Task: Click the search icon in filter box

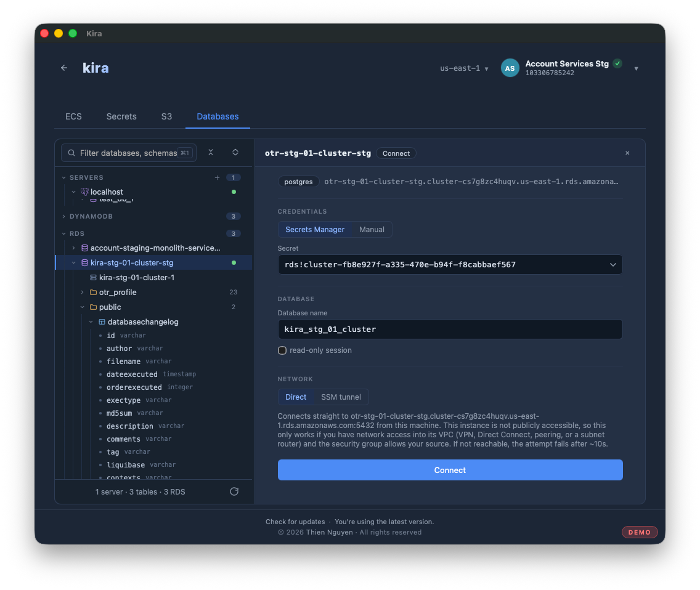Action: [x=71, y=153]
